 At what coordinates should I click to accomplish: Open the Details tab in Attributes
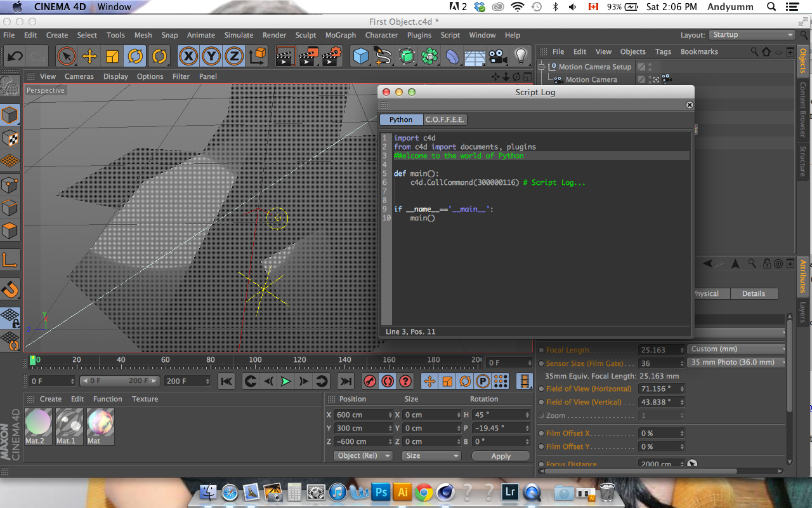[753, 293]
